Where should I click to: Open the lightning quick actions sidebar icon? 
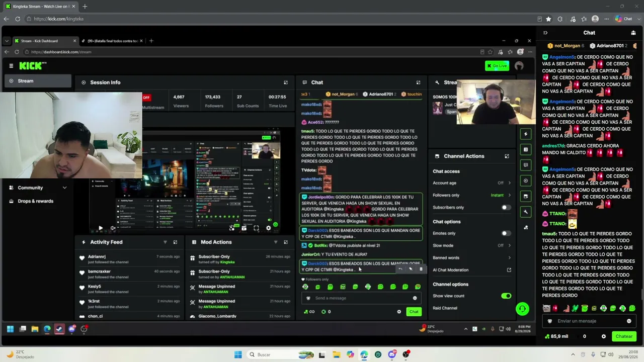pyautogui.click(x=526, y=134)
